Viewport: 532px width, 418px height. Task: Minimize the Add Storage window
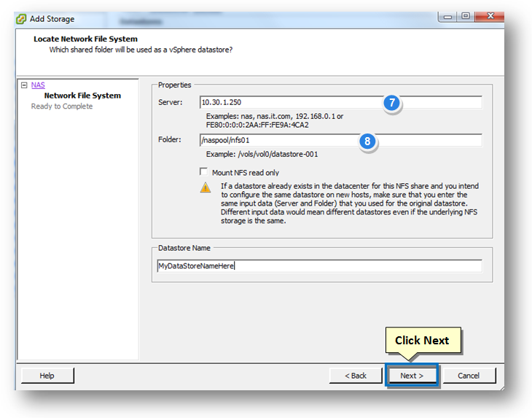pyautogui.click(x=447, y=16)
